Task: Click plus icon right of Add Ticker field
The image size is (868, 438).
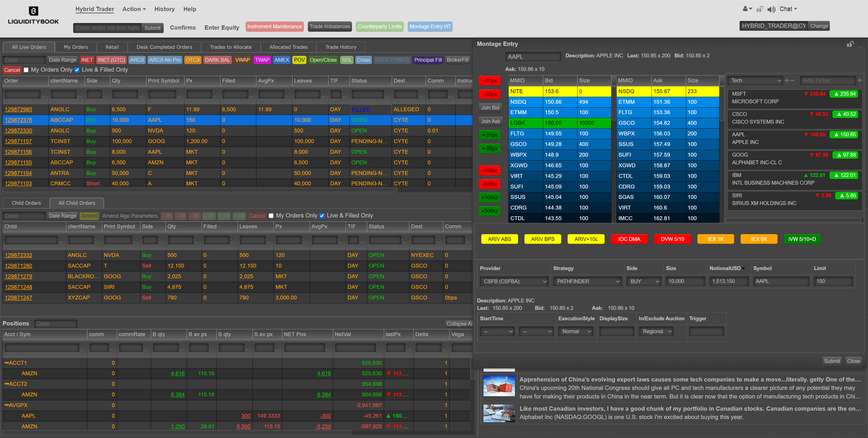Action: tap(860, 80)
